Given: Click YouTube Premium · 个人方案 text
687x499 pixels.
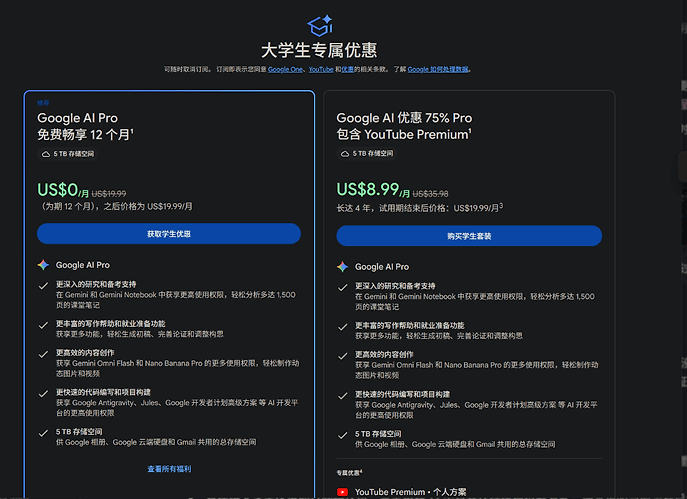Looking at the screenshot, I should click(x=411, y=492).
